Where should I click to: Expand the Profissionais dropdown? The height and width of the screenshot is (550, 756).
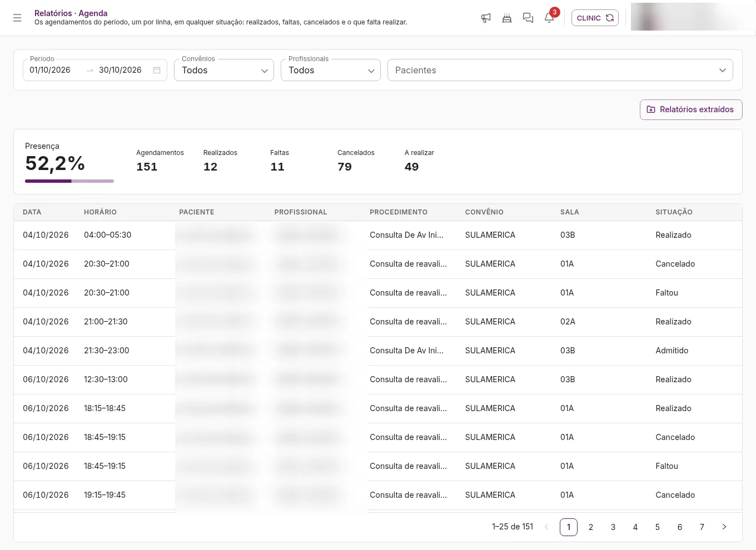pyautogui.click(x=331, y=70)
